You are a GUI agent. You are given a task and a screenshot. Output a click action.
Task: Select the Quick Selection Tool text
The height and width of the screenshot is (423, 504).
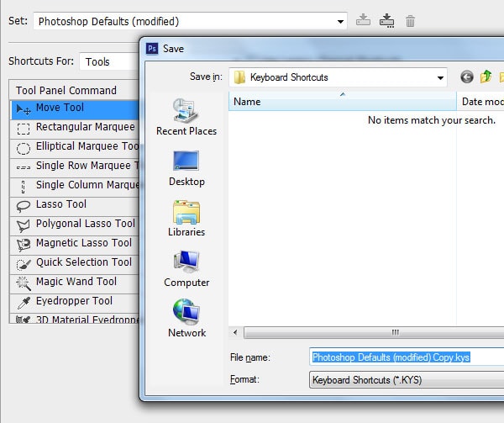click(x=84, y=262)
